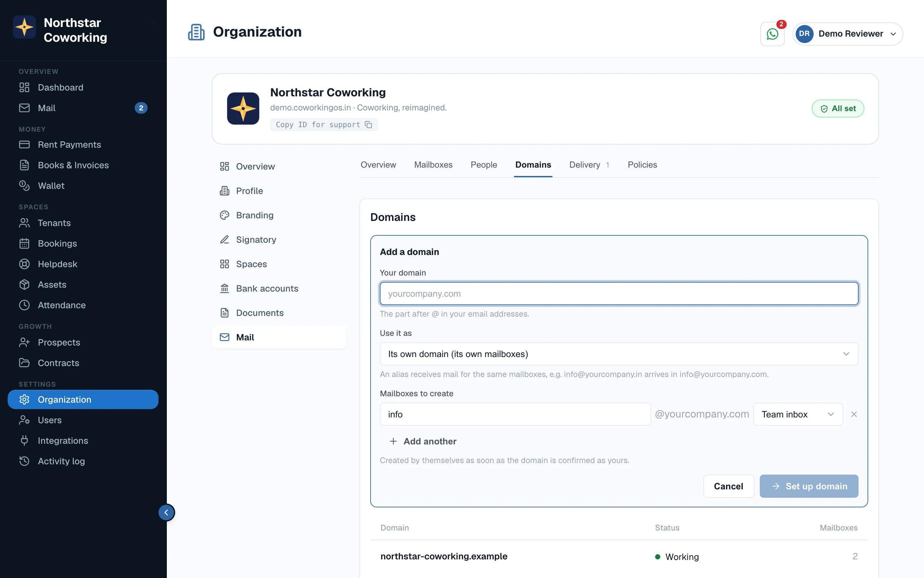Open Mail in the left sidebar

pyautogui.click(x=83, y=108)
